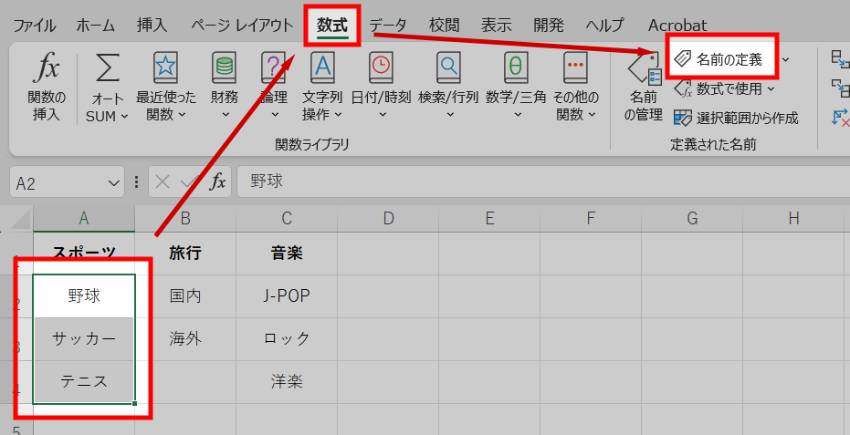Select cell containing スポーツ
The height and width of the screenshot is (435, 850).
84,253
